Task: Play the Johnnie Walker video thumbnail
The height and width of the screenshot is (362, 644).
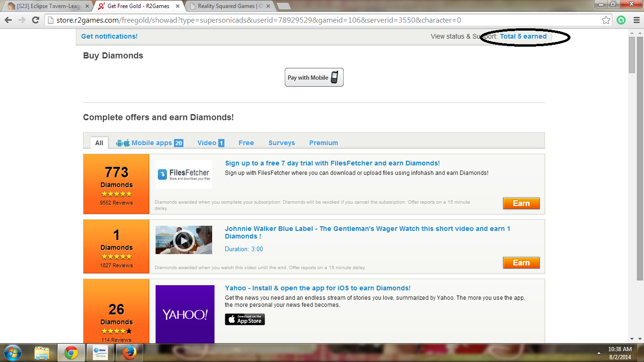Action: (183, 240)
